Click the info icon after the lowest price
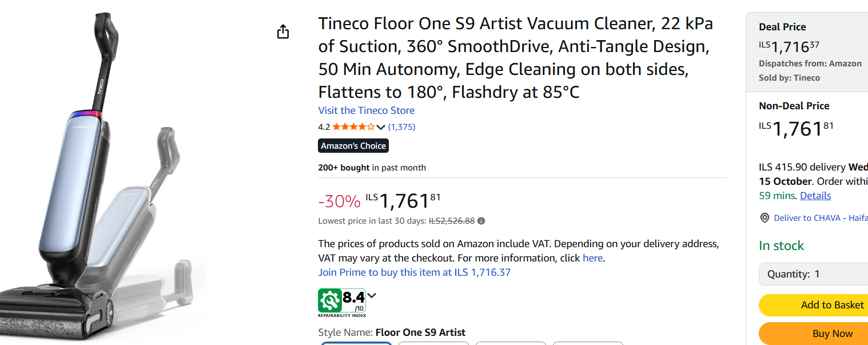868x345 pixels. (x=481, y=221)
